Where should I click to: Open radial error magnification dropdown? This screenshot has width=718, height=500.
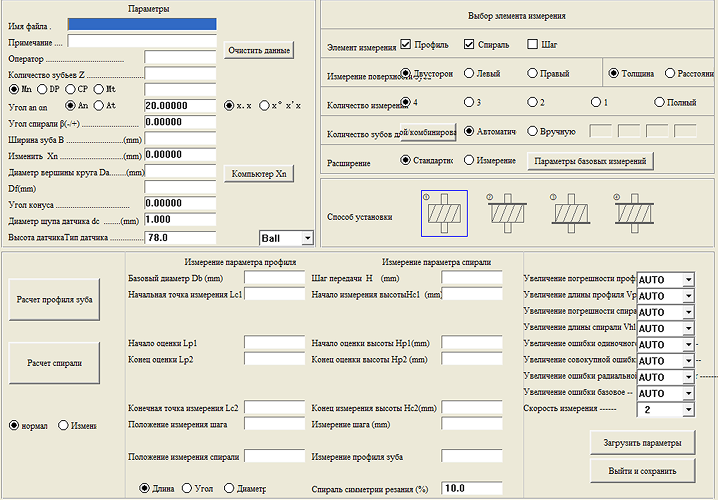[x=688, y=377]
